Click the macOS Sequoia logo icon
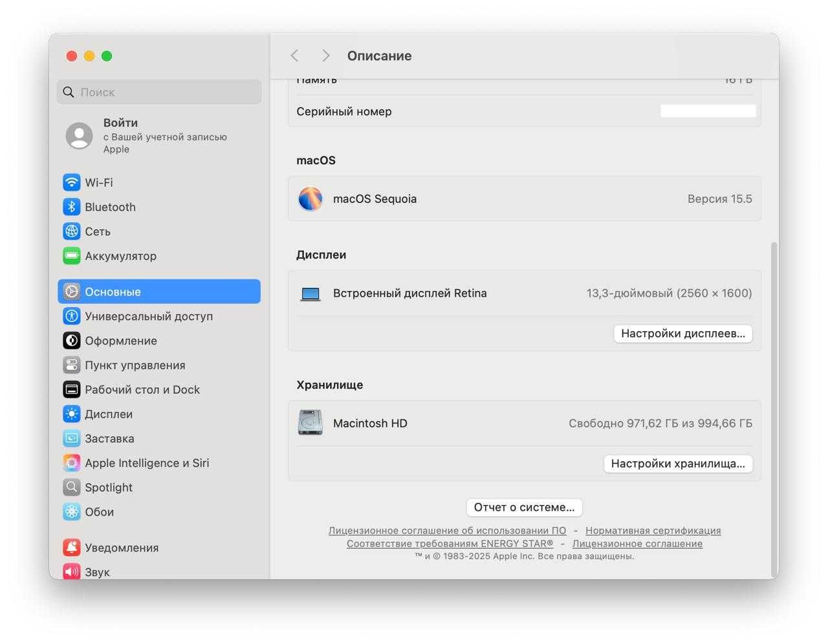This screenshot has height=644, width=828. [x=310, y=199]
